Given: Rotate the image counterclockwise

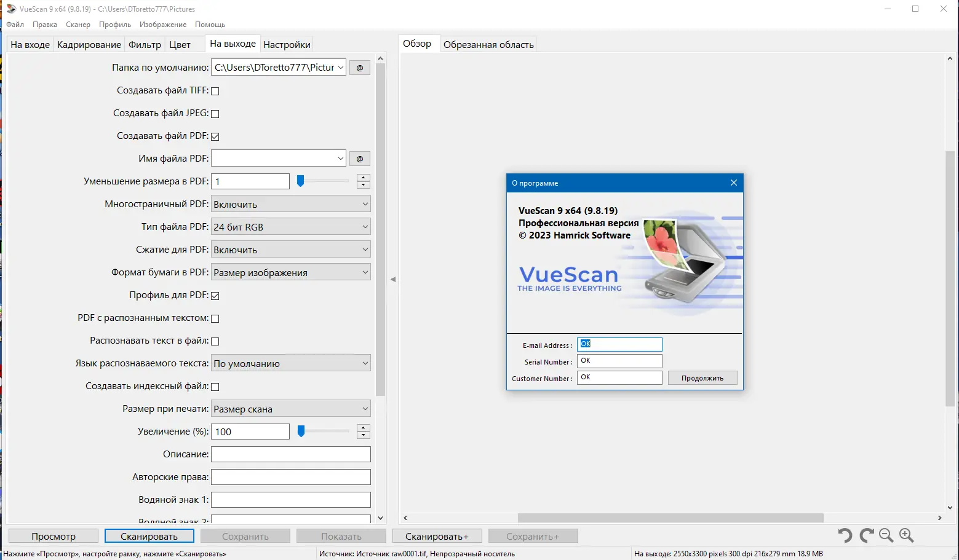Looking at the screenshot, I should (x=845, y=535).
